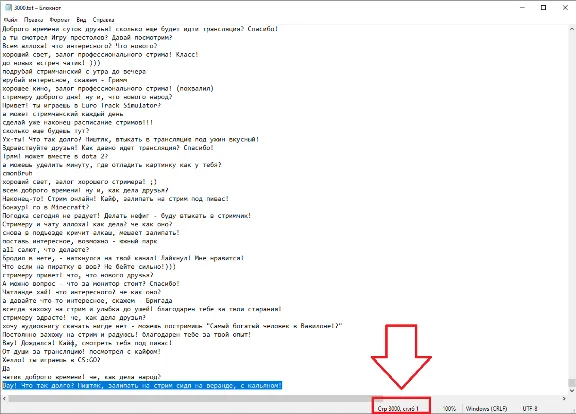The height and width of the screenshot is (414, 576).
Task: Click the vertical scrollbar down arrow
Action: tap(572, 390)
